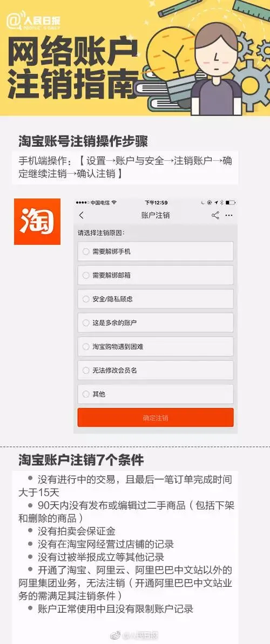Screen dimensions: 270x644
Task: Click the orange Taobao logo icon
Action: click(37, 221)
